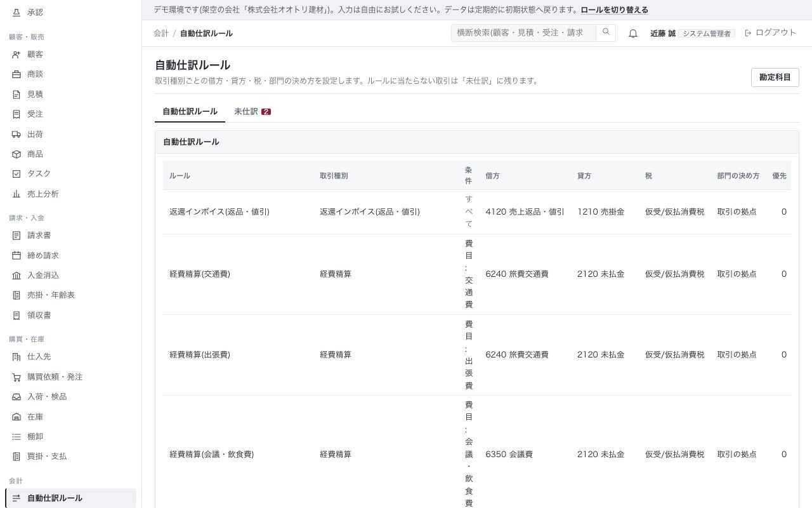Open 売掛・年齢表 sidebar icon

(16, 295)
